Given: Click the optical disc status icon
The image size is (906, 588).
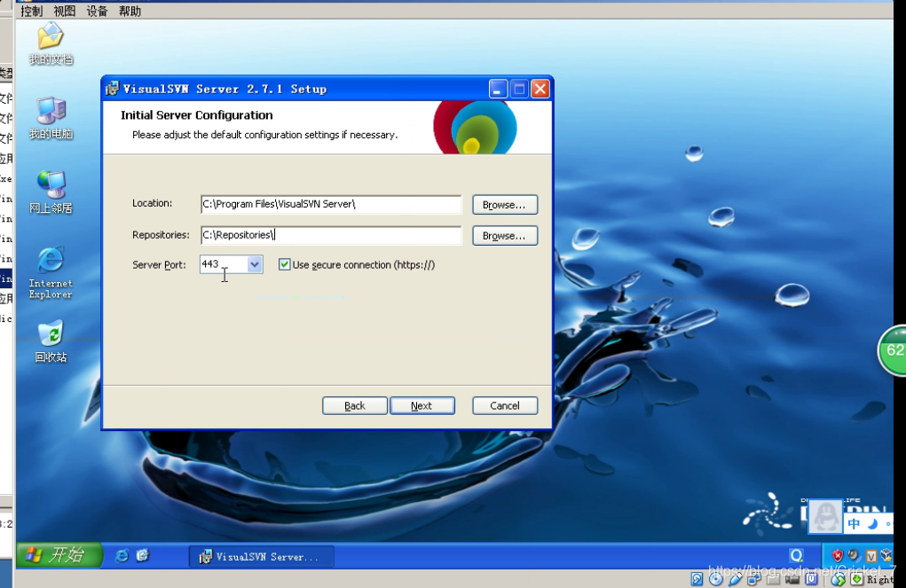Looking at the screenshot, I should [x=716, y=579].
